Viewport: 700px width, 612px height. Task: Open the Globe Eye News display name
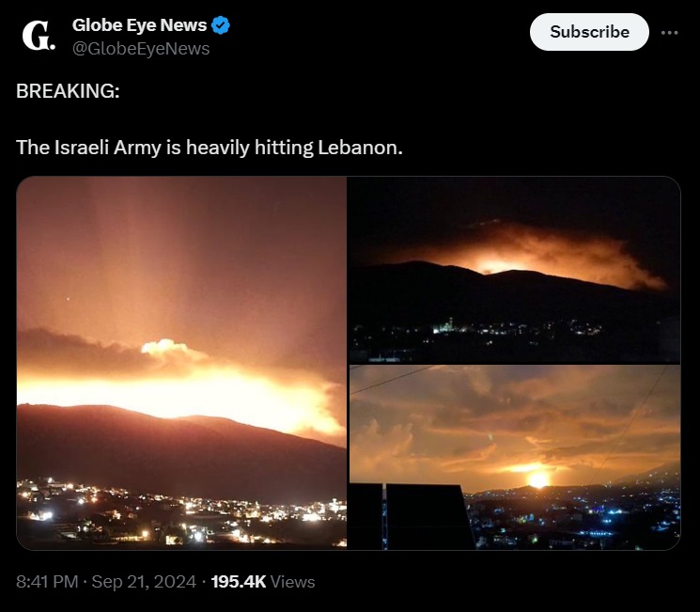139,25
